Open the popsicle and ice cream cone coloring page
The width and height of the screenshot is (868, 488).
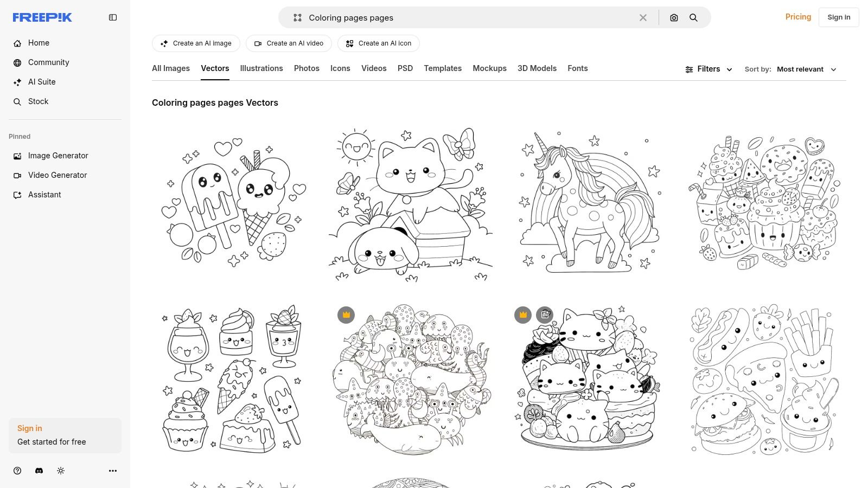234,203
